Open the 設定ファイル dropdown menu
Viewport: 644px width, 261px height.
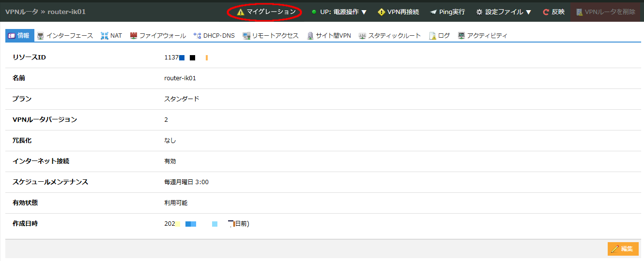click(x=504, y=12)
